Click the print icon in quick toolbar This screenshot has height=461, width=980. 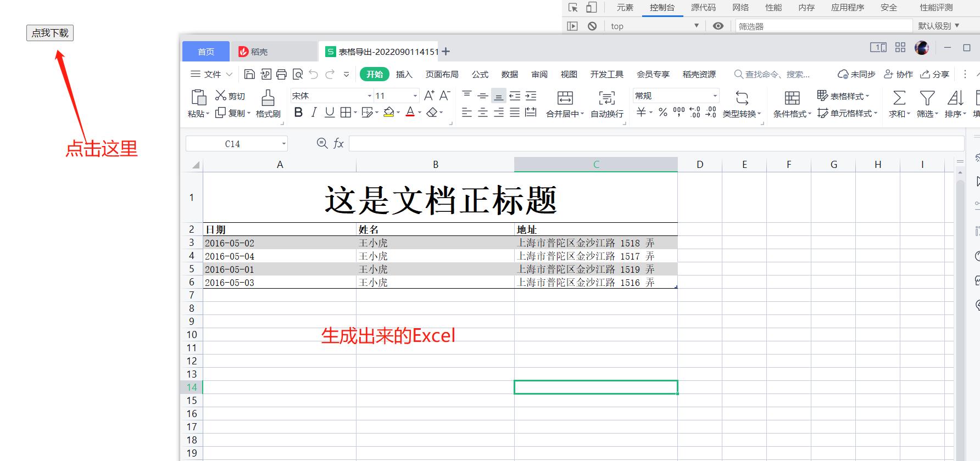pyautogui.click(x=281, y=74)
